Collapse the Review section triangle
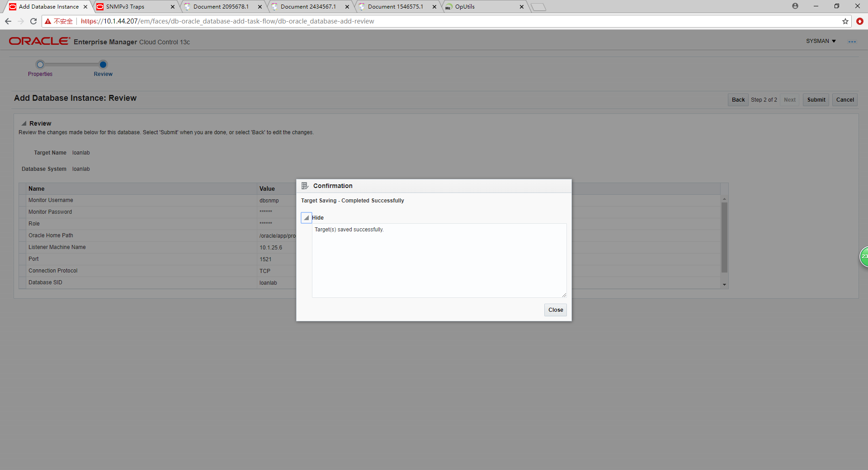 24,123
